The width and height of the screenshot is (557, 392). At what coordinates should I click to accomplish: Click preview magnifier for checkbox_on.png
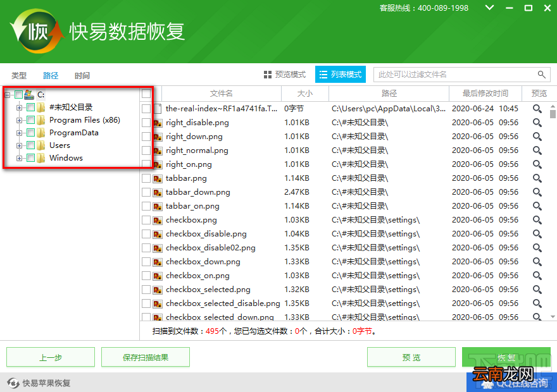[x=537, y=276]
